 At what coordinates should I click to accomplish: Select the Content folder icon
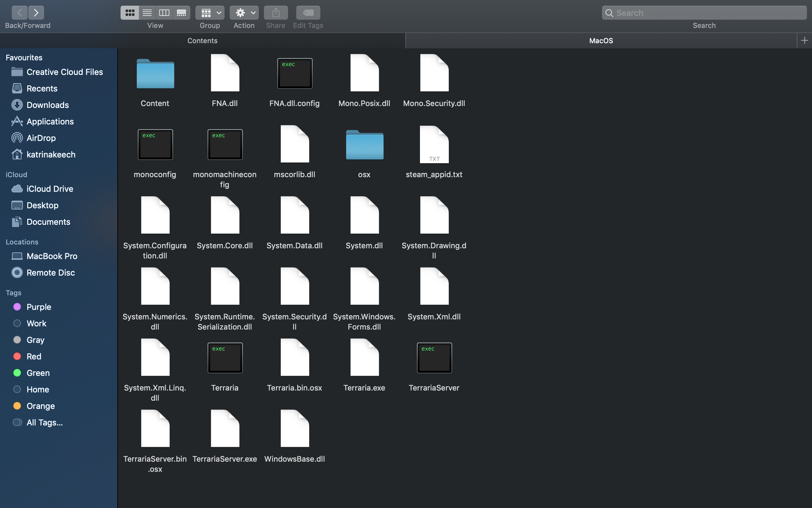coord(155,73)
